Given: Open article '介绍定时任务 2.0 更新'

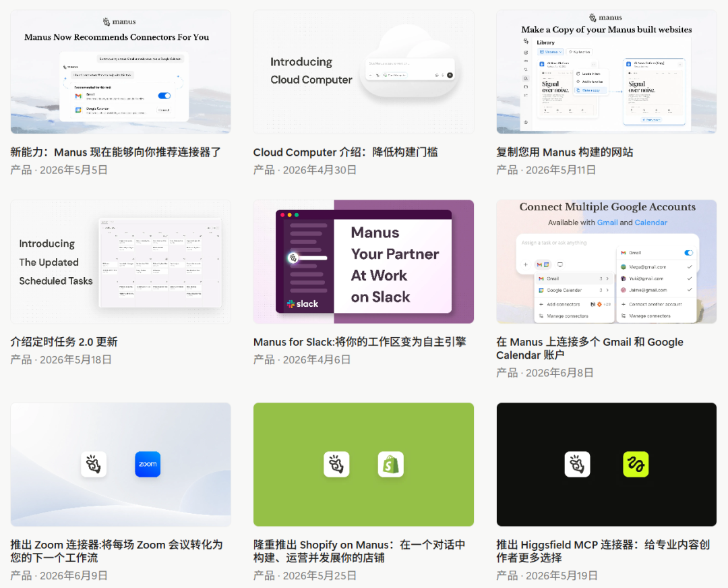Looking at the screenshot, I should 64,342.
